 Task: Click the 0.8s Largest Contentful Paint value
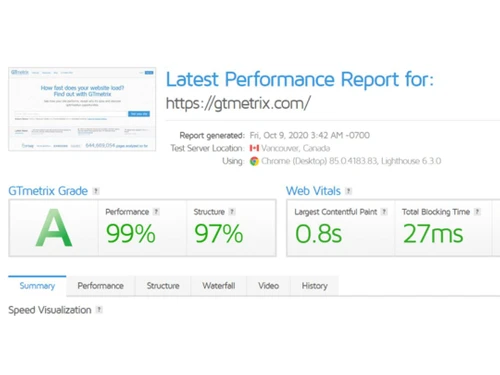319,233
